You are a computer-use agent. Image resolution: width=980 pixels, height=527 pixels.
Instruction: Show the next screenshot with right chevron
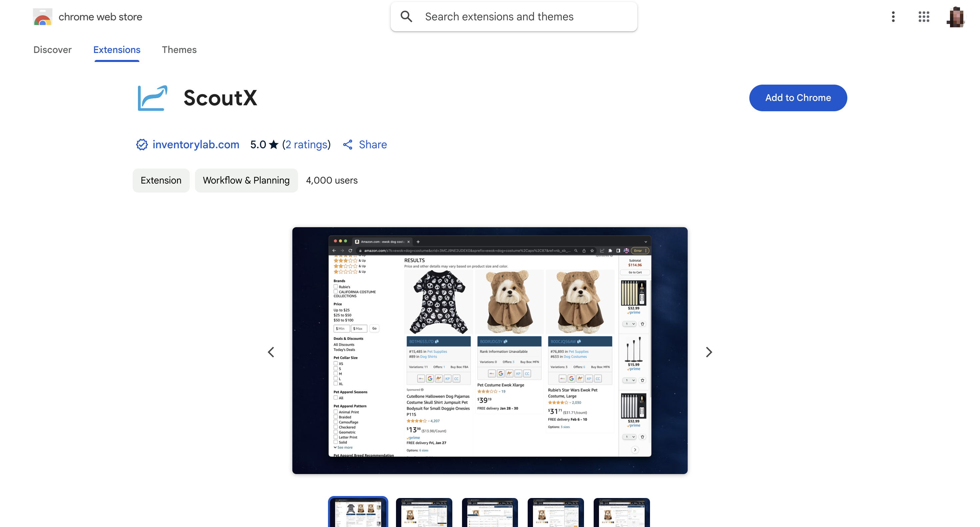click(x=709, y=352)
